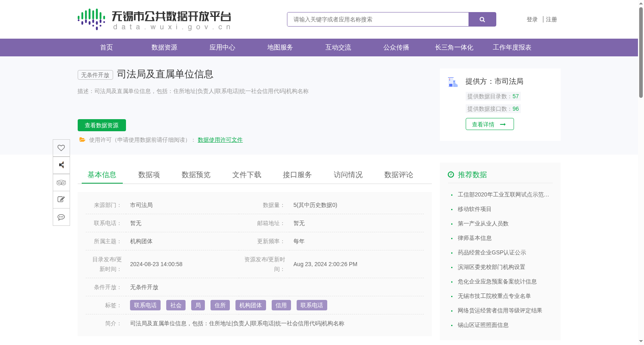The image size is (644, 345).
Task: Click the last 联系电话 tag
Action: pos(312,305)
